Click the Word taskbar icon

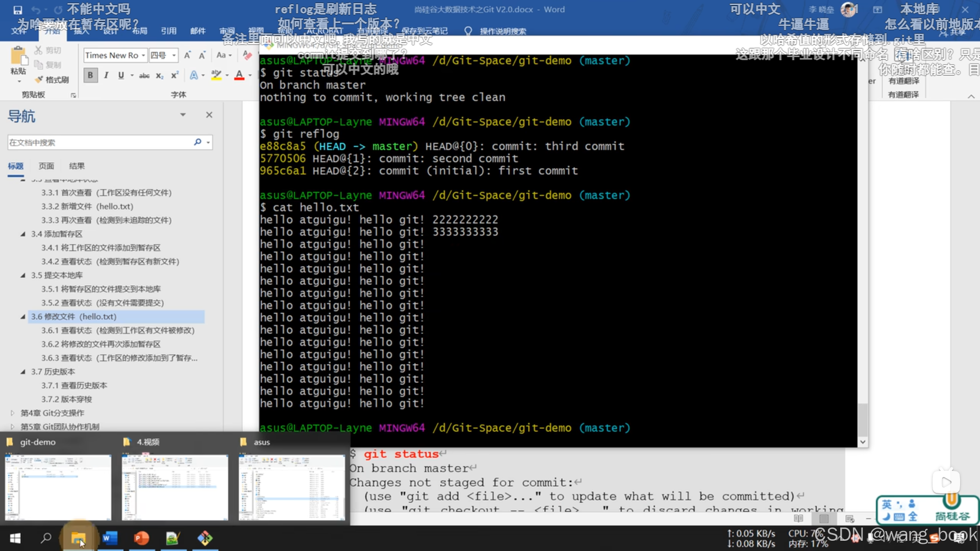click(x=110, y=538)
